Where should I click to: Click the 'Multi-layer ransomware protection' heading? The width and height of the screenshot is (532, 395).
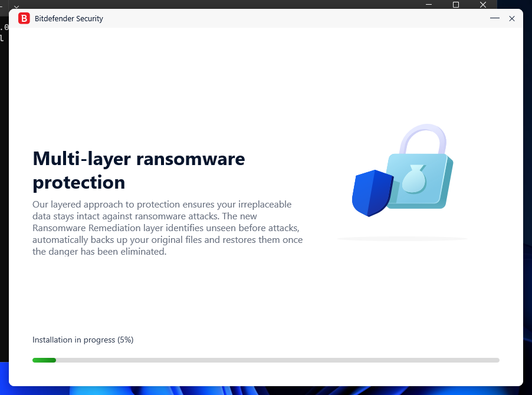tap(139, 170)
